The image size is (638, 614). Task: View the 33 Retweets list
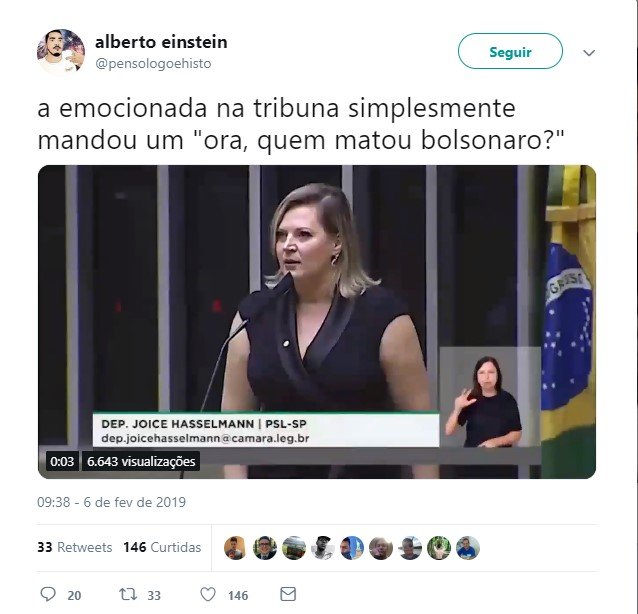coord(74,547)
